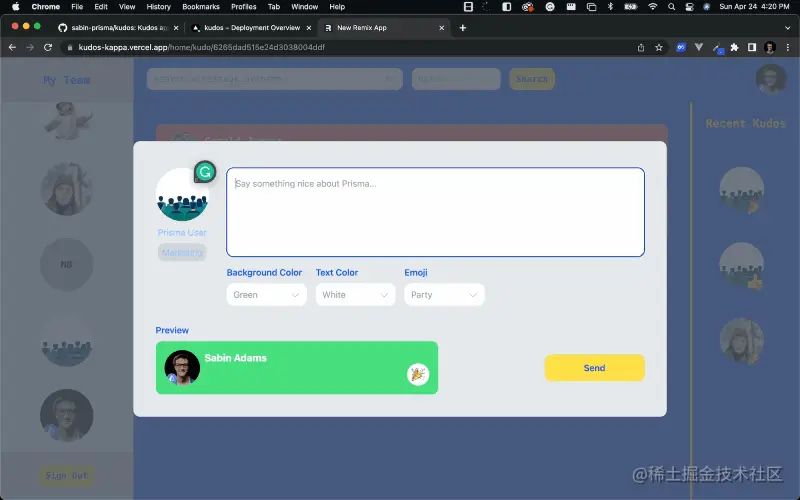
Task: Click the Chrome forward arrow
Action: click(30, 47)
